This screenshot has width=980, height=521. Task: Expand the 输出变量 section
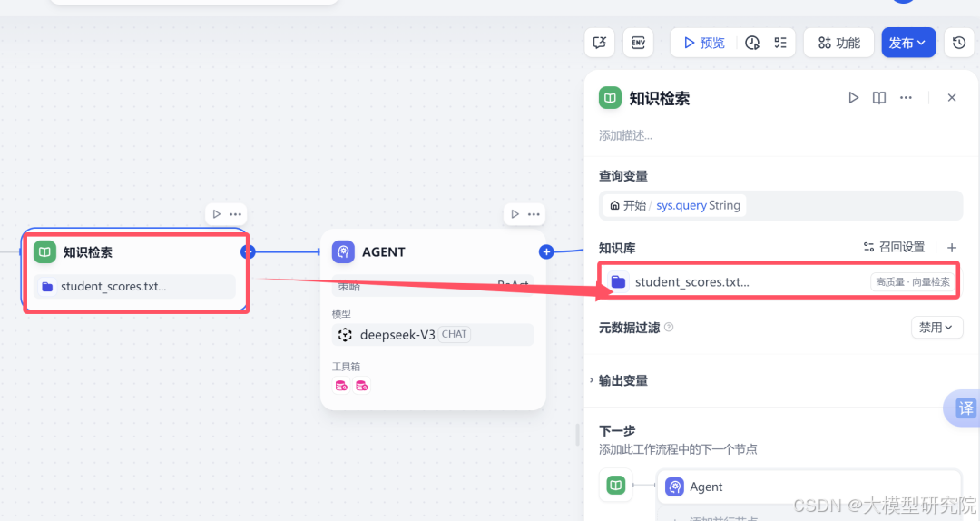click(620, 380)
